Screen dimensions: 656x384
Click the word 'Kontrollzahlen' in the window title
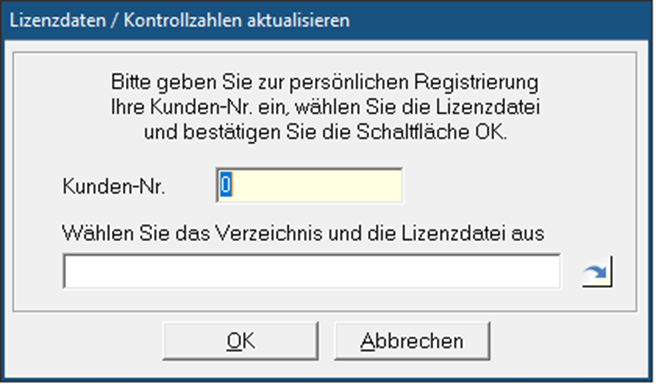pyautogui.click(x=182, y=20)
